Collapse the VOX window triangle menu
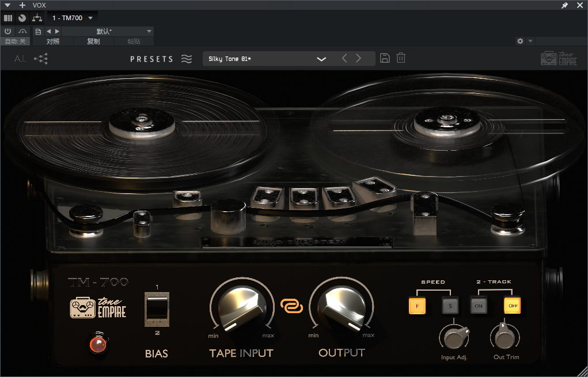588x377 pixels. click(7, 5)
